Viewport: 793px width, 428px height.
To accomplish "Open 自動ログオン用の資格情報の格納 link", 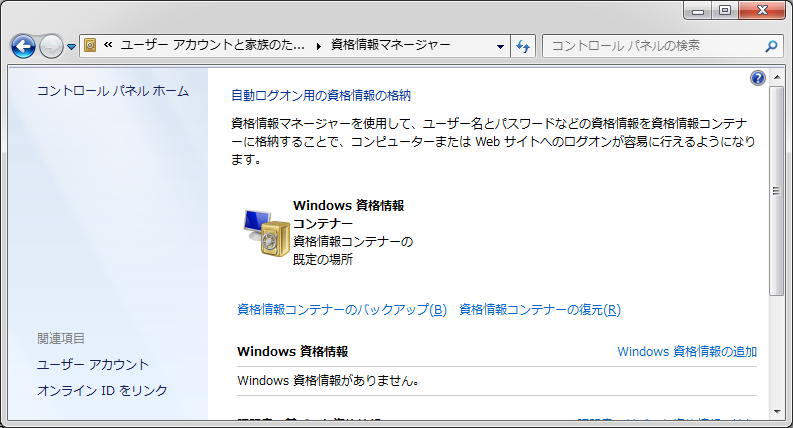I will click(321, 96).
